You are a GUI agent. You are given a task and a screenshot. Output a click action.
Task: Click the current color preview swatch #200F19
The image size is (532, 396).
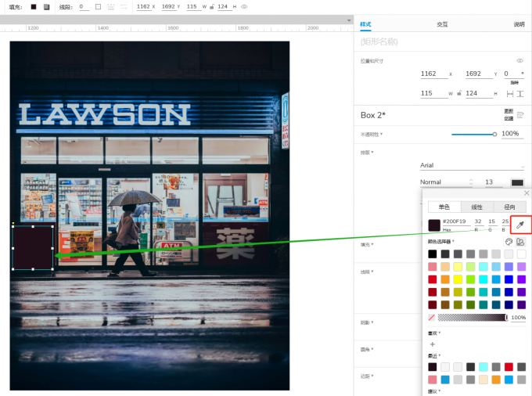click(434, 225)
